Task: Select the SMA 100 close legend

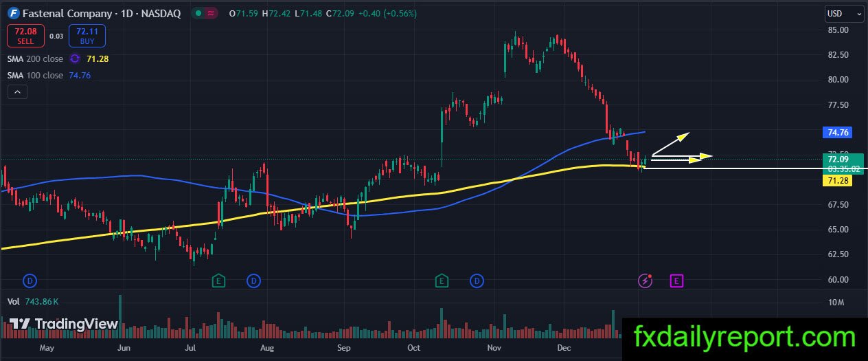Action: (x=35, y=76)
